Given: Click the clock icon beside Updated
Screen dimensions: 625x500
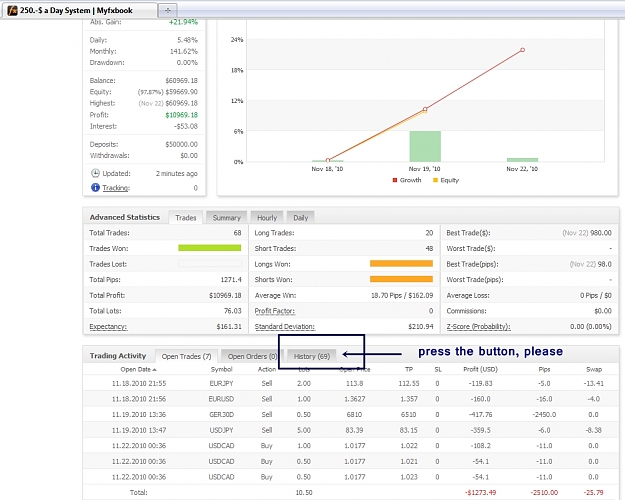Looking at the screenshot, I should (95, 173).
